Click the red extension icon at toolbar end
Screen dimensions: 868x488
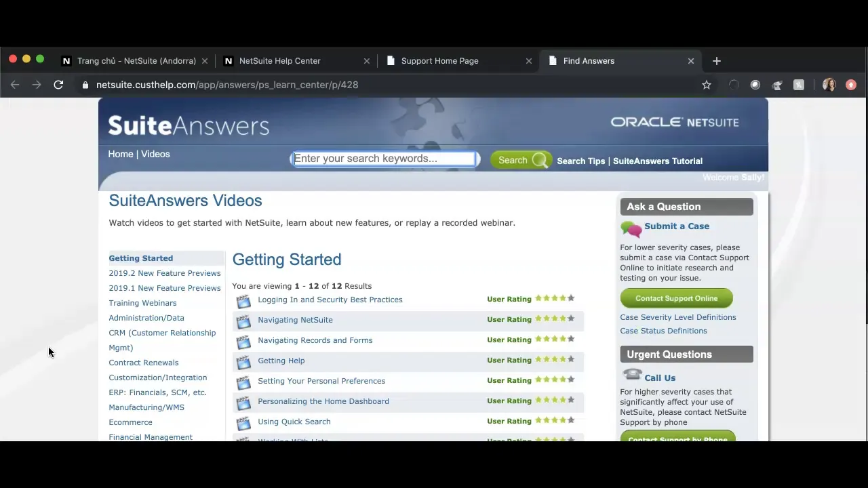851,85
